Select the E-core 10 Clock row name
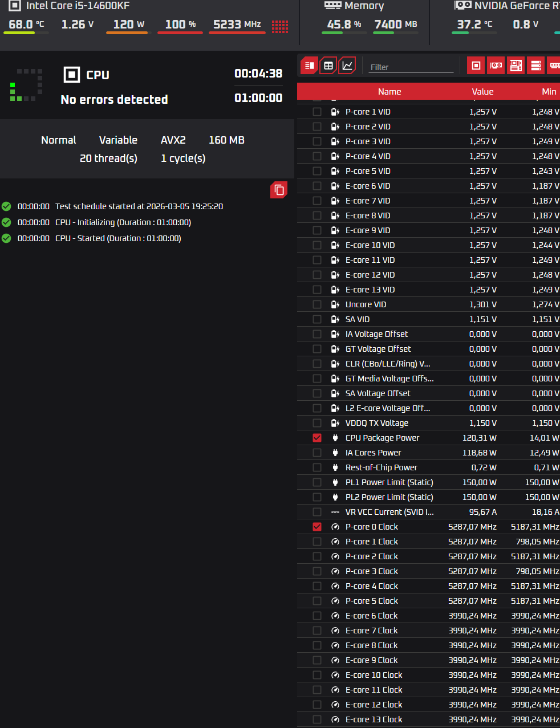This screenshot has width=560, height=728. 374,675
